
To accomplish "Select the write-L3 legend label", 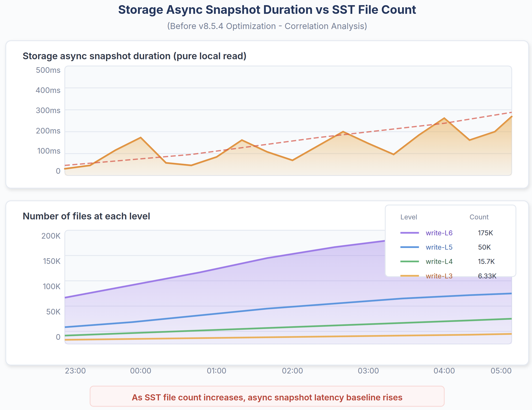I will [x=439, y=276].
